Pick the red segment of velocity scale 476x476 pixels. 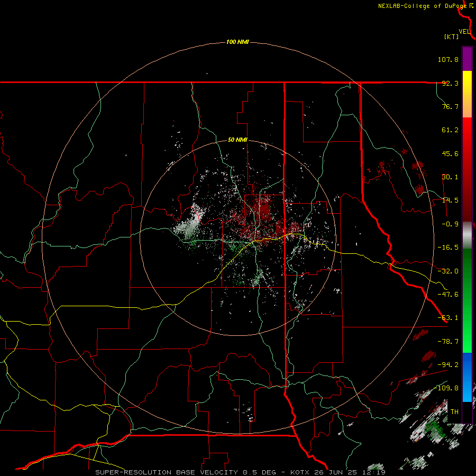(x=467, y=169)
